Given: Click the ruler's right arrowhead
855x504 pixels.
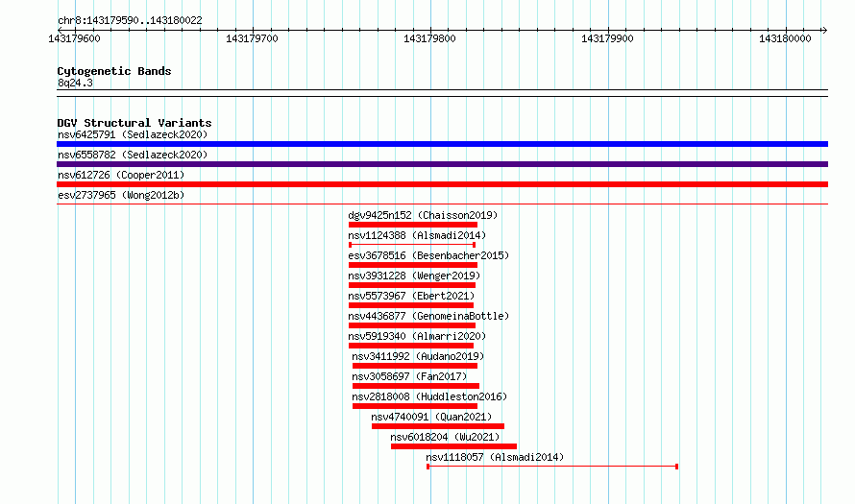Looking at the screenshot, I should (824, 30).
